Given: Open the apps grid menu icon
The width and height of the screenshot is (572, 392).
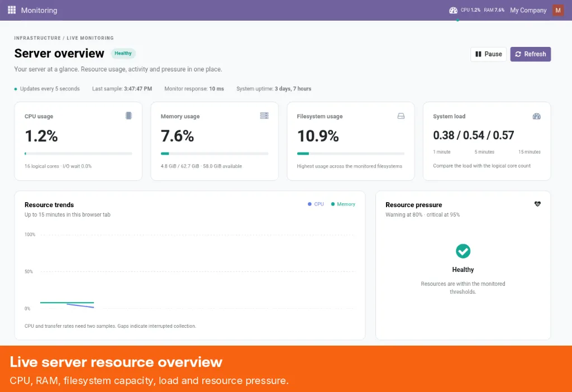Looking at the screenshot, I should pos(12,10).
